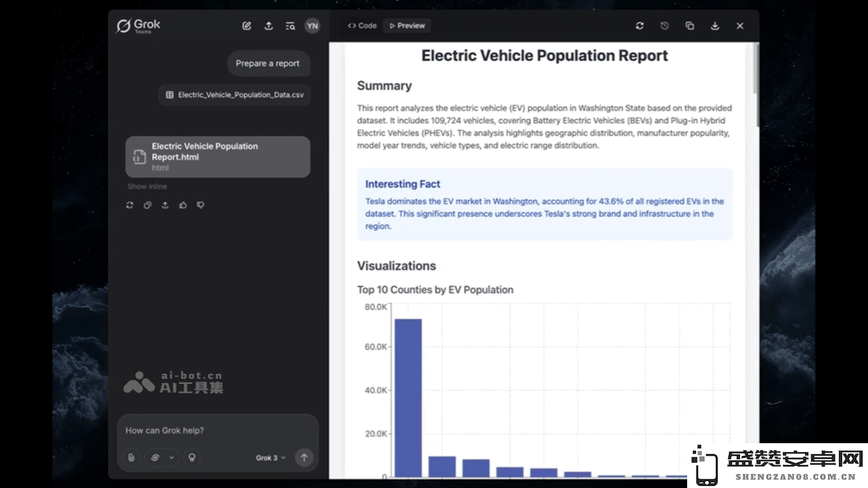Screen dimensions: 868x488
Task: Click the Electric_Vehicle_Population_Data.csv attachment
Action: click(x=234, y=95)
